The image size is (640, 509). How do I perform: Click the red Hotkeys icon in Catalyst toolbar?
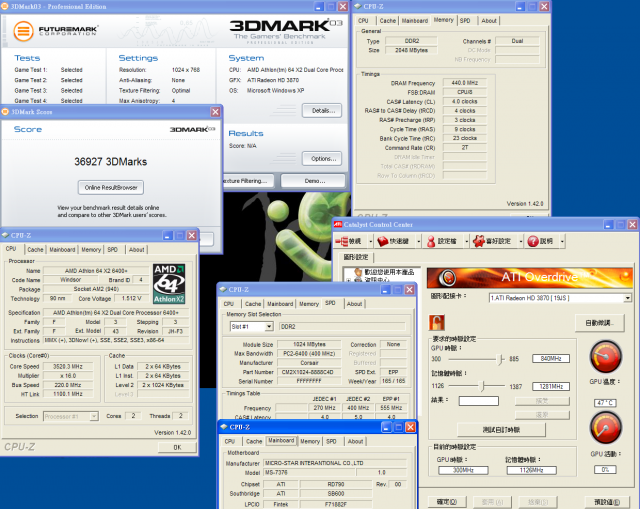382,241
